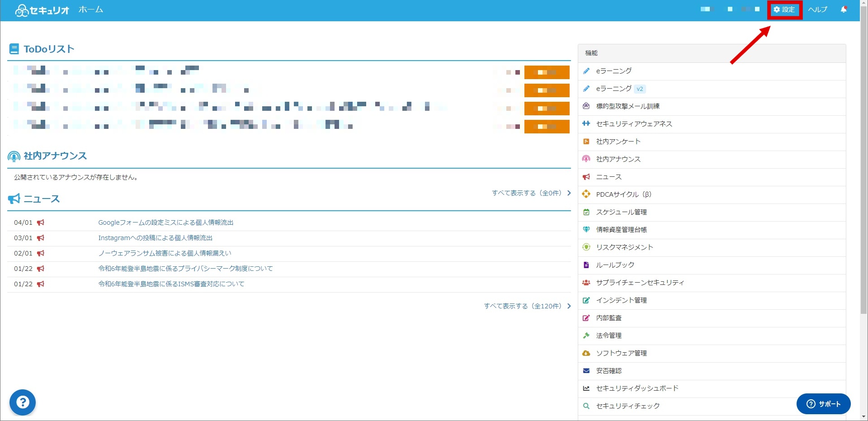
Task: Click the megaphone icon on 04/01 news row
Action: click(41, 222)
